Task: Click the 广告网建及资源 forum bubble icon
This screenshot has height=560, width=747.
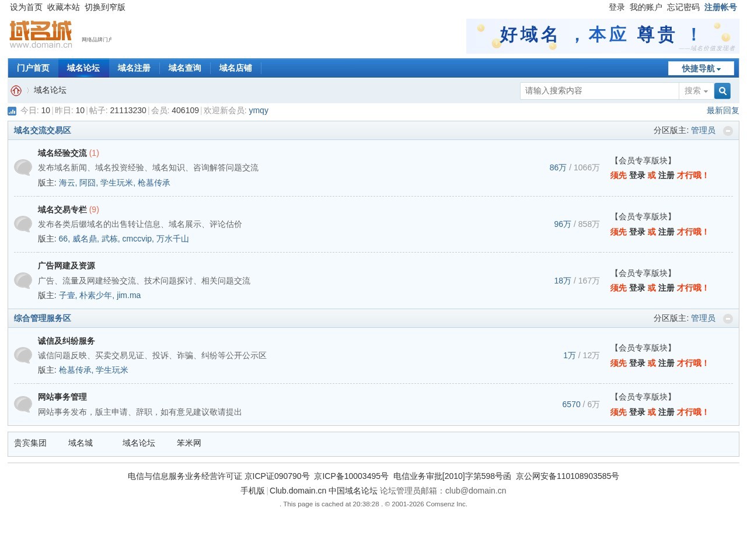Action: (x=23, y=281)
